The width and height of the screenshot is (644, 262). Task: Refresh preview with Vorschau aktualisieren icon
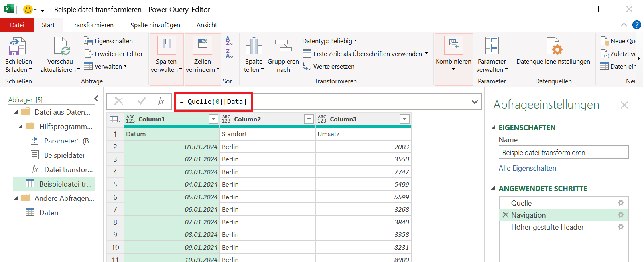pyautogui.click(x=62, y=46)
